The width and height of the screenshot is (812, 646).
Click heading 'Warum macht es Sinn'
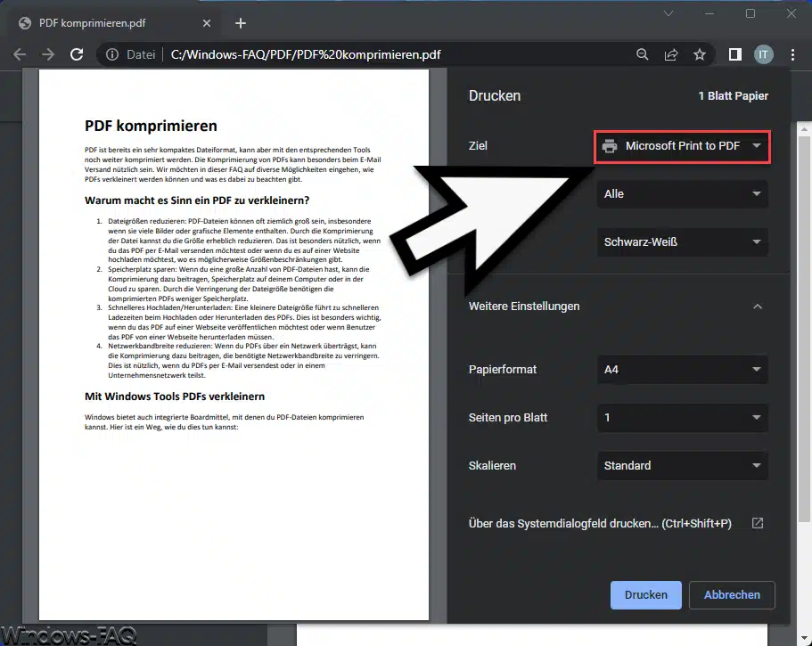coord(197,200)
